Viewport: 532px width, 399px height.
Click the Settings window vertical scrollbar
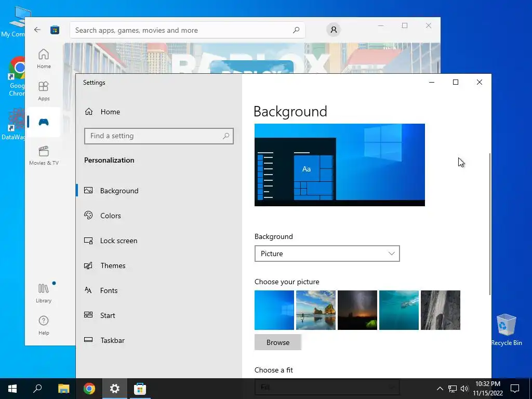point(489,224)
